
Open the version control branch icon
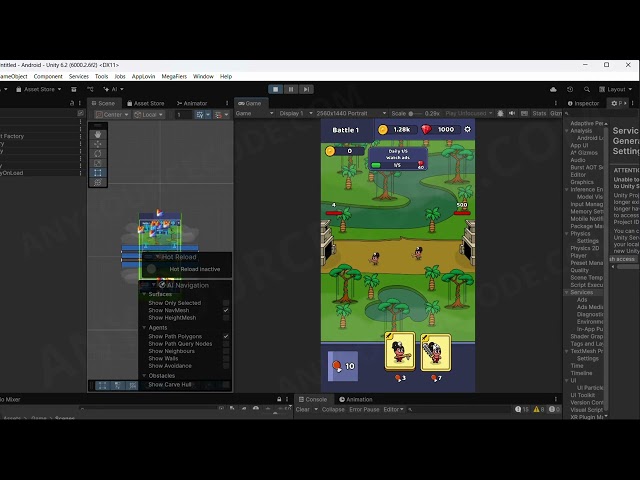[x=90, y=89]
